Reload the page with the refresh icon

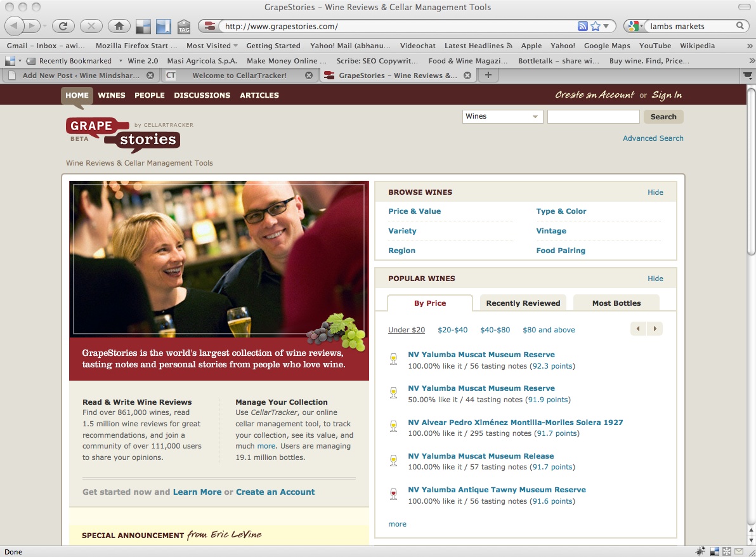pos(63,26)
